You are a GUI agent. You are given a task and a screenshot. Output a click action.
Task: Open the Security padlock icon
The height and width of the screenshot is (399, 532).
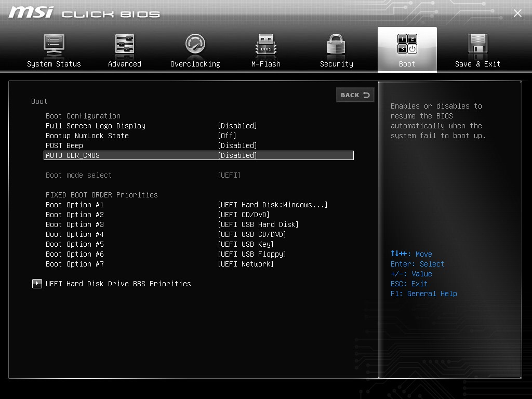pos(336,44)
